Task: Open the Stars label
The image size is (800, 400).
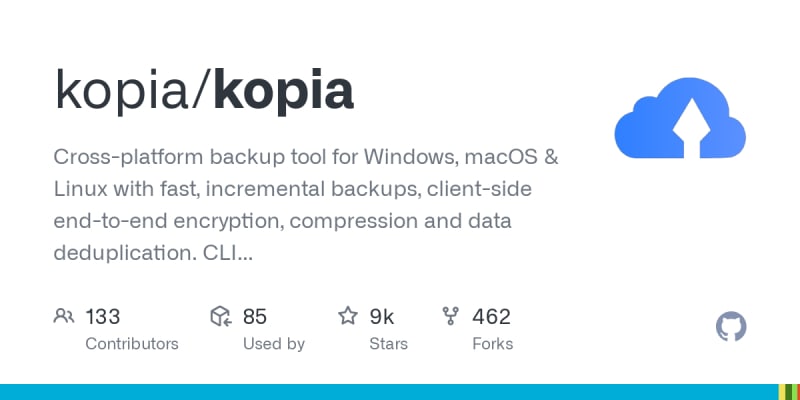Action: coord(389,344)
